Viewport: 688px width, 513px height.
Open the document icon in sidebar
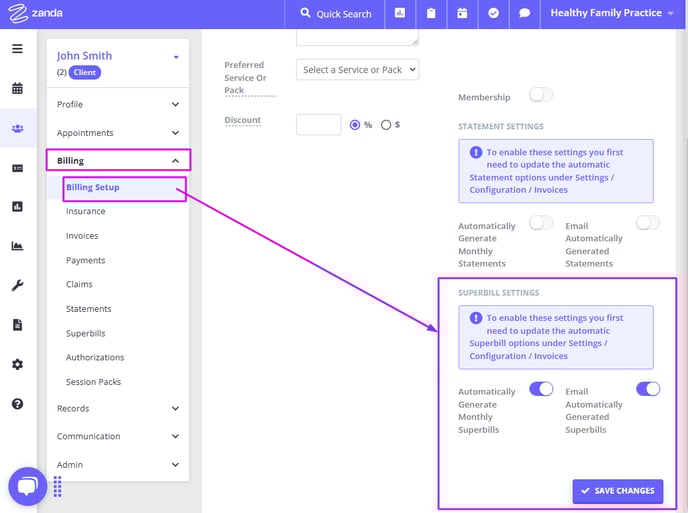click(18, 325)
